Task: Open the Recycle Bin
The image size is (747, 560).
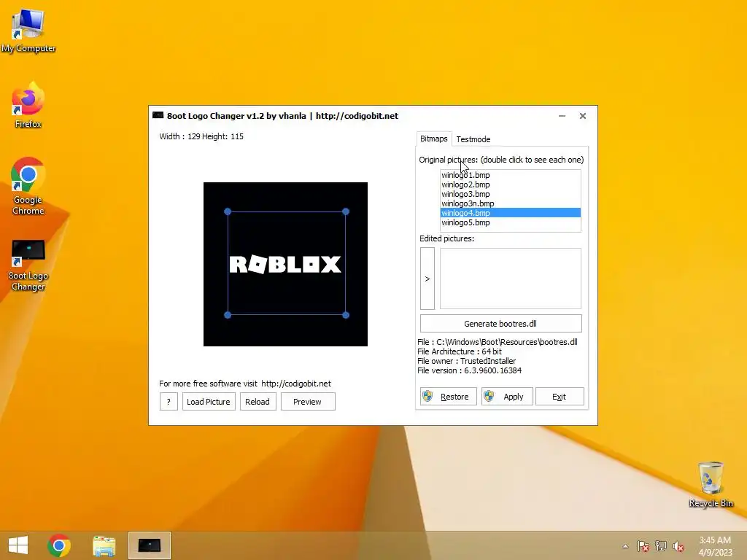Action: pos(711,484)
